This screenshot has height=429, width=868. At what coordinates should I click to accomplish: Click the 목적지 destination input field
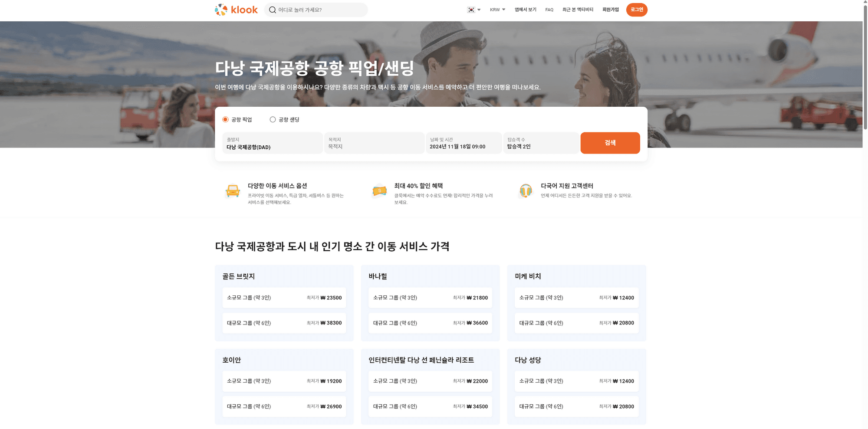[374, 143]
